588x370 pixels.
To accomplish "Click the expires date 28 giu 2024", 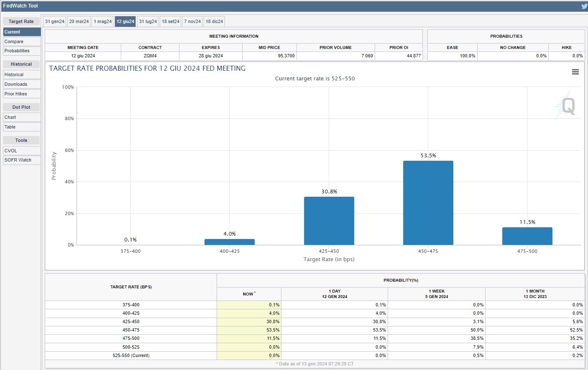I will tap(211, 56).
